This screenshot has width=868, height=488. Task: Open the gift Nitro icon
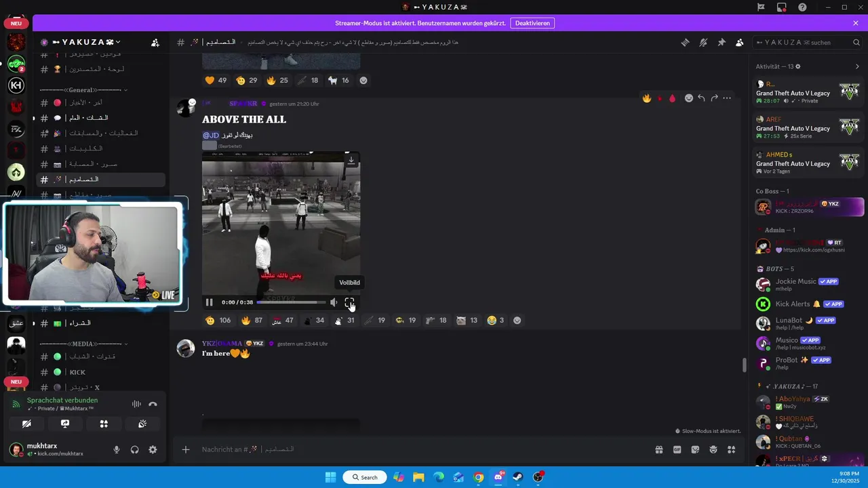[658, 449]
